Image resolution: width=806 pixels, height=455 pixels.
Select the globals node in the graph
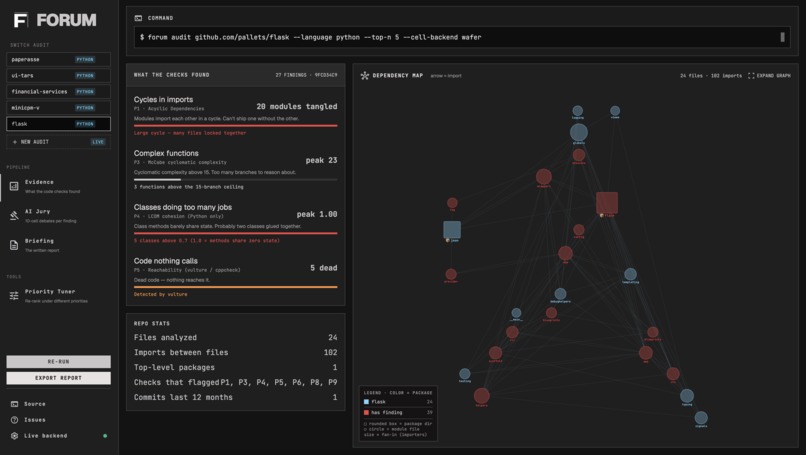(579, 132)
